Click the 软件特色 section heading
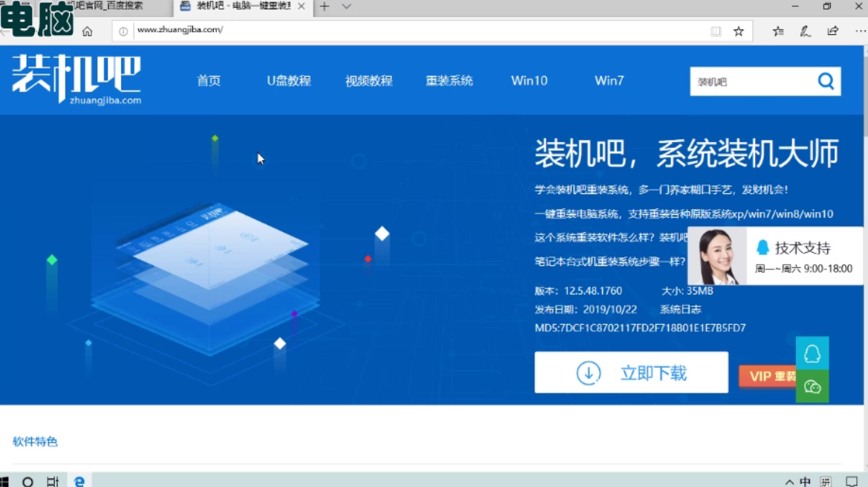 pyautogui.click(x=35, y=442)
